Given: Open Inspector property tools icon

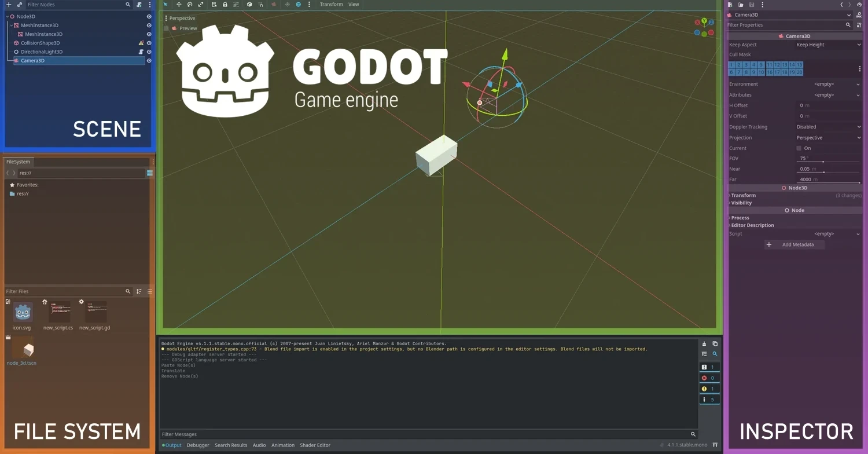Looking at the screenshot, I should (x=859, y=25).
